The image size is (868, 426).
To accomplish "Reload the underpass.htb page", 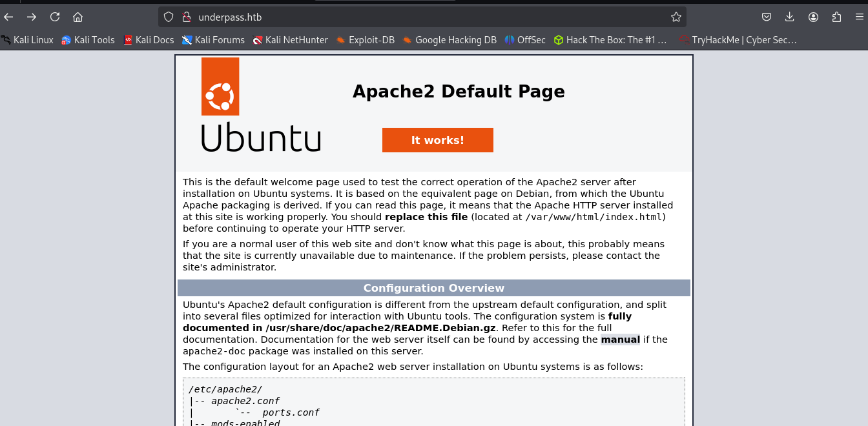I will coord(54,17).
